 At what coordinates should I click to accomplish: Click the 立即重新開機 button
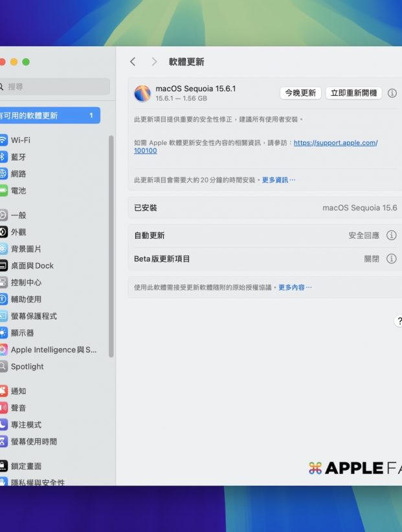(353, 93)
